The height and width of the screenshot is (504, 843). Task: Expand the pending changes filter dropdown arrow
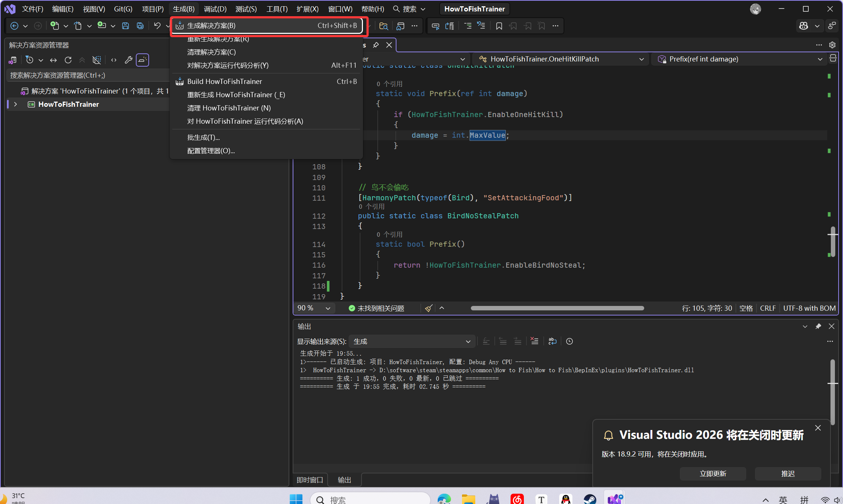(x=41, y=60)
